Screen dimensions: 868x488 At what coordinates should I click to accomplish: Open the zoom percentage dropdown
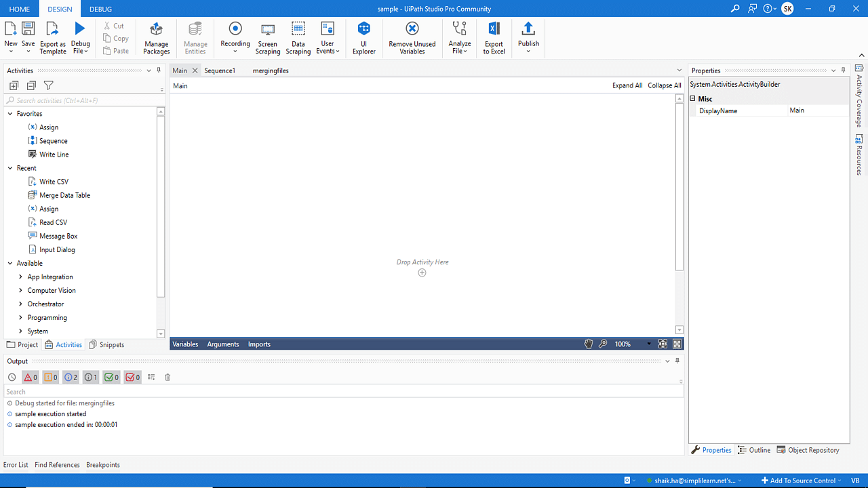click(649, 344)
